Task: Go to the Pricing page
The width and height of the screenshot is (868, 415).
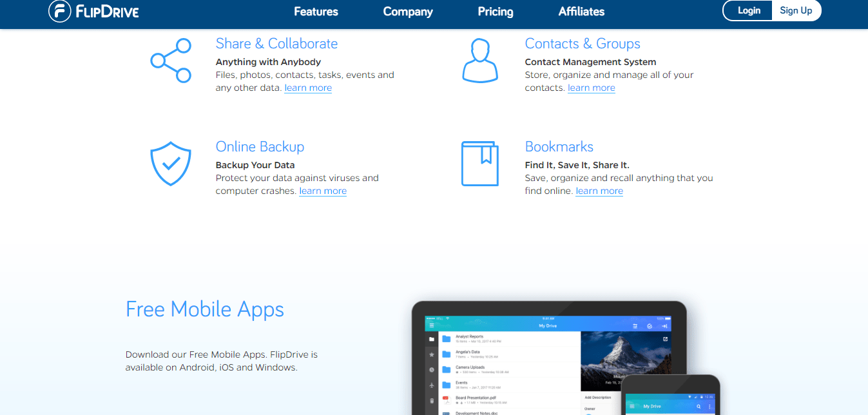Action: (x=496, y=12)
